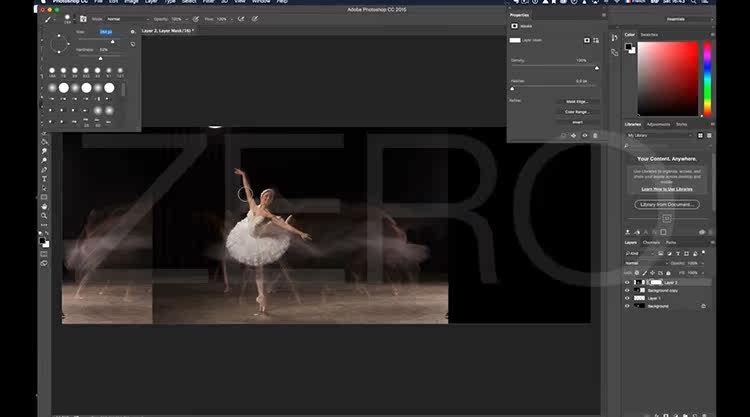
Task: Filter layers by type layers icon
Action: (678, 253)
